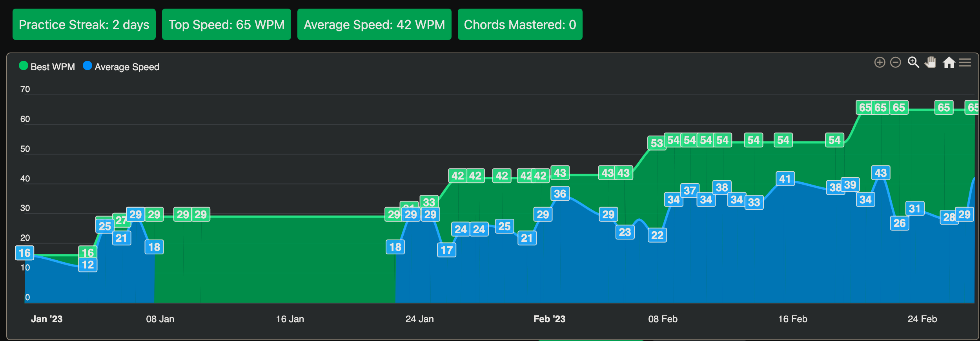
Task: Activate the selection zoom magnifier tool
Action: click(913, 63)
